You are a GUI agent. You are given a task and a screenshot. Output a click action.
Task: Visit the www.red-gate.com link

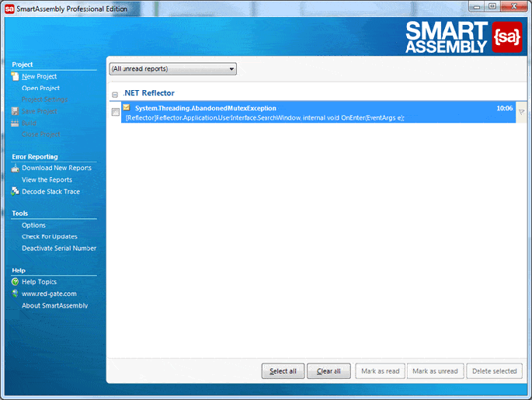click(49, 294)
